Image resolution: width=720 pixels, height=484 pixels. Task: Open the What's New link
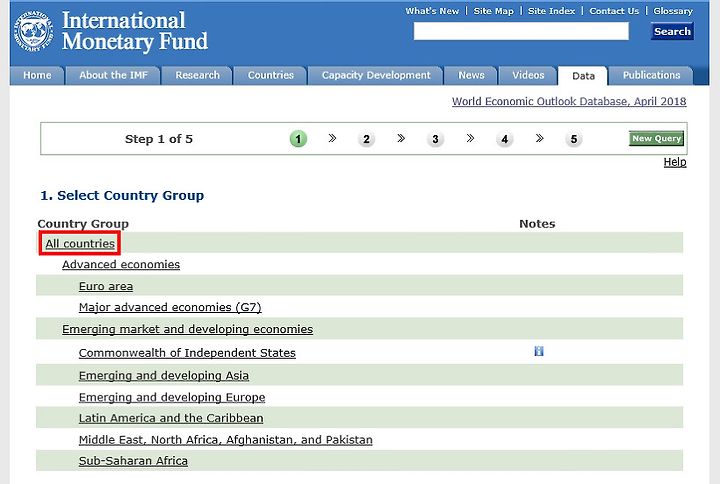tap(432, 11)
